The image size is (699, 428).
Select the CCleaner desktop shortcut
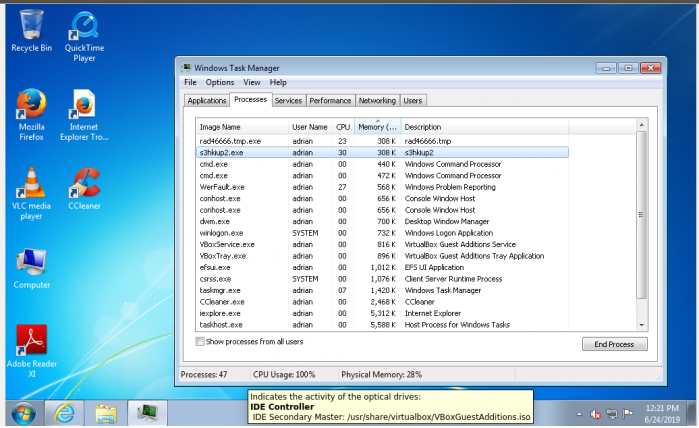[x=84, y=188]
